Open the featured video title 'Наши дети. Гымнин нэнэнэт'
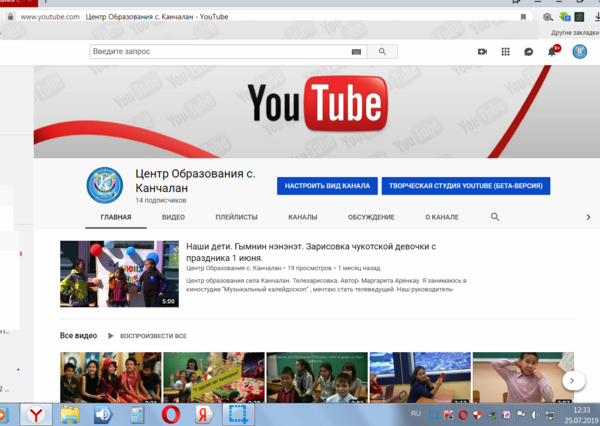The height and width of the screenshot is (426, 600). 311,252
